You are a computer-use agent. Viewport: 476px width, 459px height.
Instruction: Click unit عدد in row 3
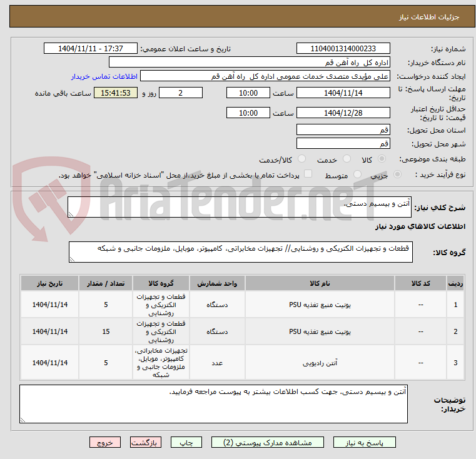(x=217, y=363)
